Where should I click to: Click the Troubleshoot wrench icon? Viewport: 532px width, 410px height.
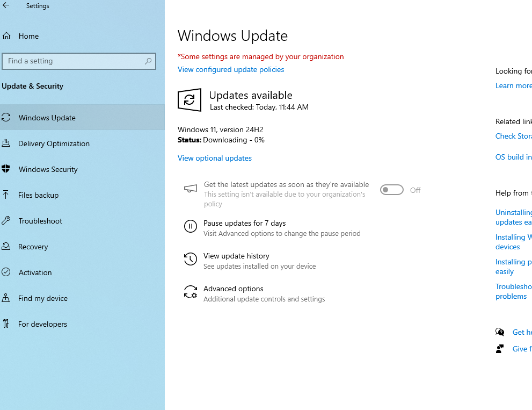click(x=6, y=221)
